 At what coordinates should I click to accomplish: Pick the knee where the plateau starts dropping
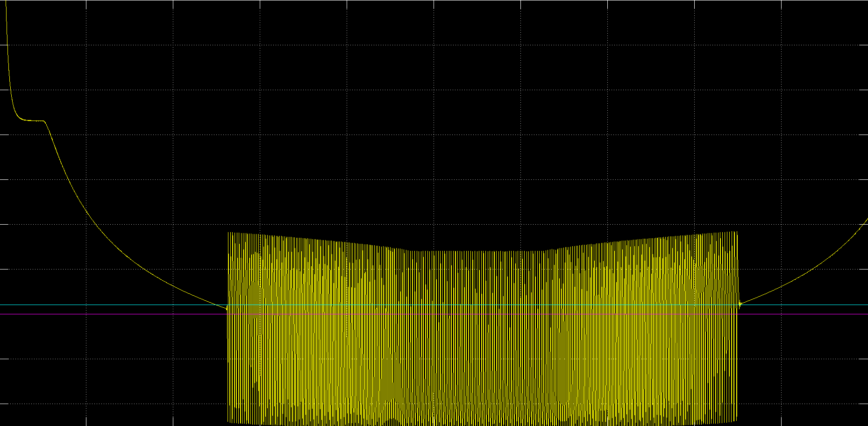(46, 122)
